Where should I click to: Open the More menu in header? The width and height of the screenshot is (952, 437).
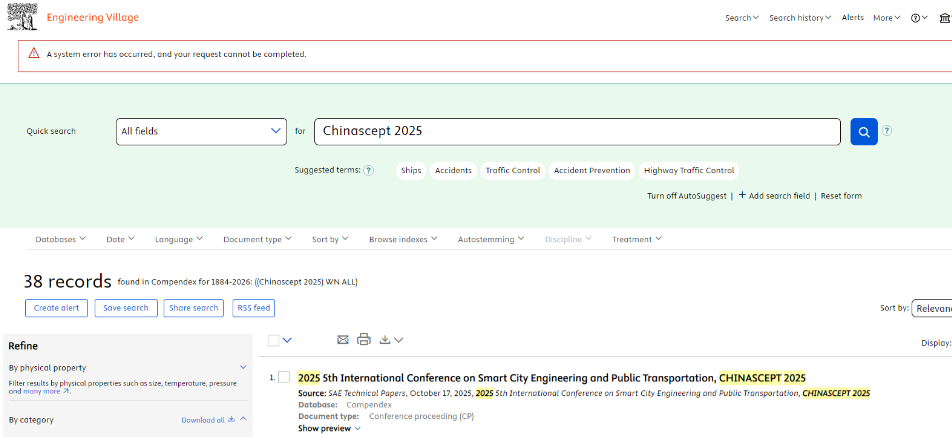[x=887, y=18]
